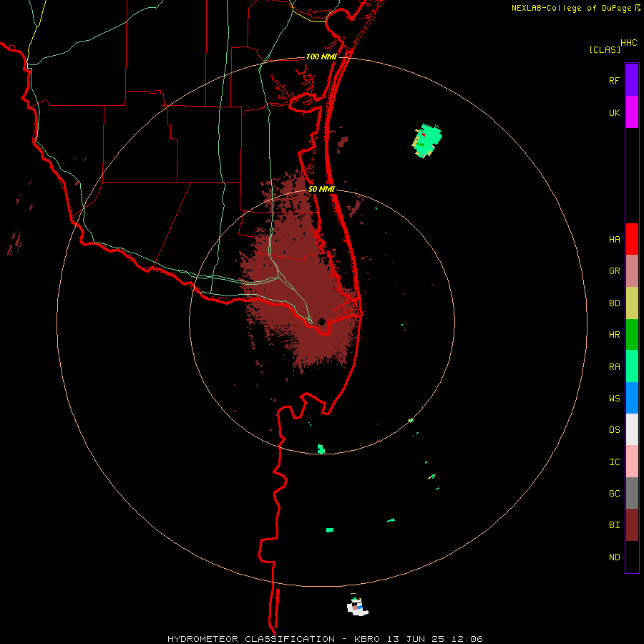Viewport: 644px width, 644px height.
Task: Select the IC light pink legend swatch
Action: pyautogui.click(x=632, y=462)
